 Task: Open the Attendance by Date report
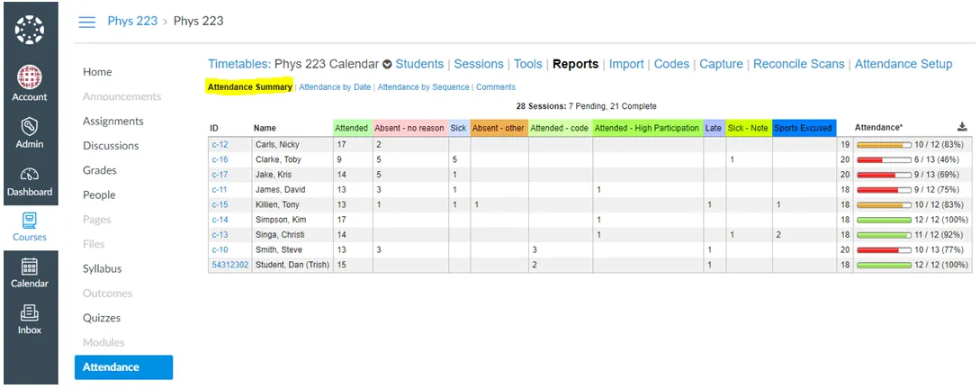335,87
